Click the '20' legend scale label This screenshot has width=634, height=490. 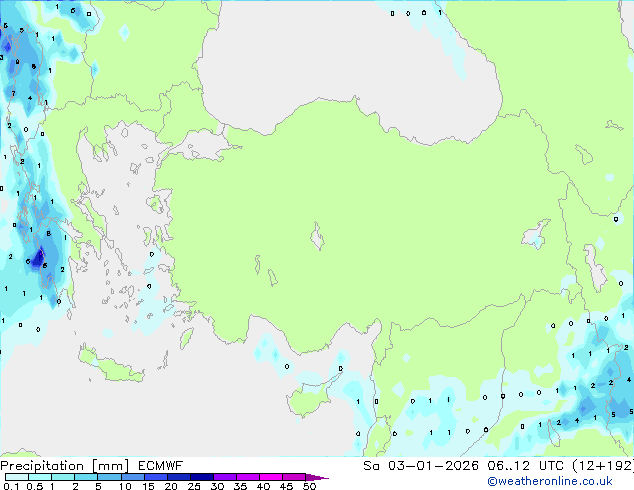pos(171,486)
